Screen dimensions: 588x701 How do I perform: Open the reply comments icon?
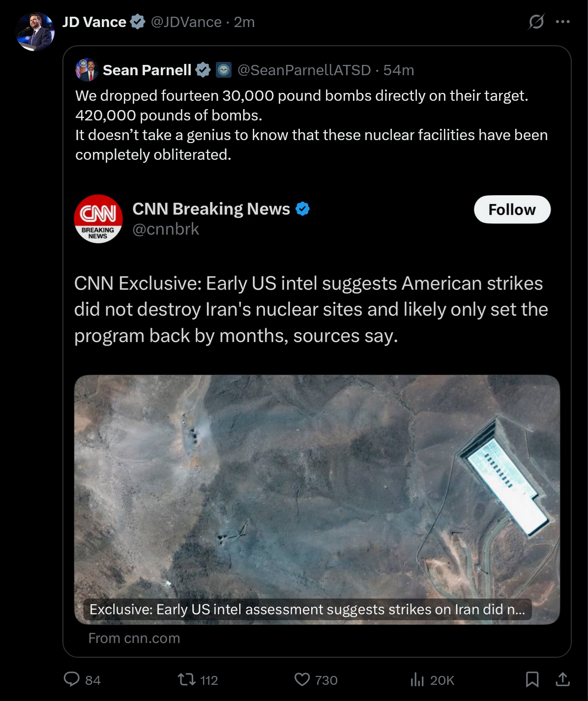coord(72,679)
